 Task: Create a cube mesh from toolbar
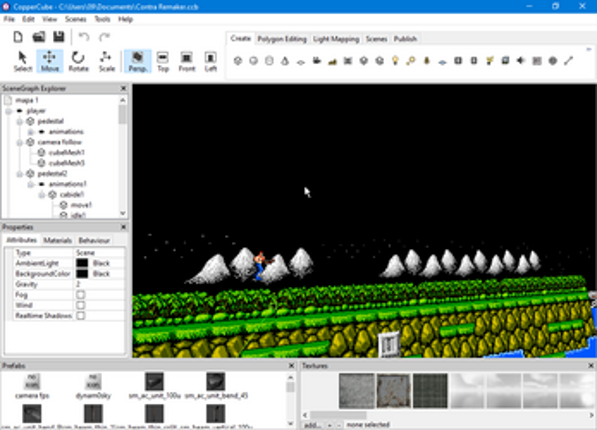point(238,61)
